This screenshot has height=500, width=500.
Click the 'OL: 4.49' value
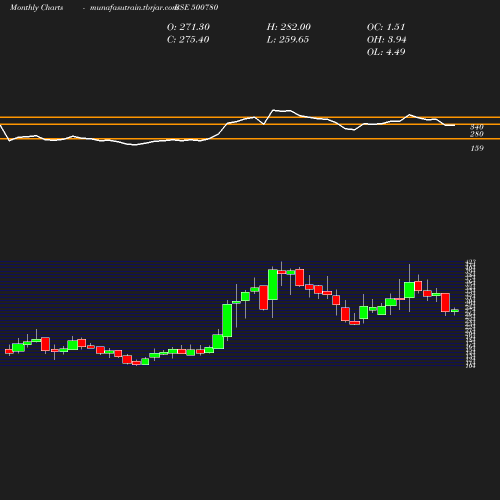(x=386, y=52)
